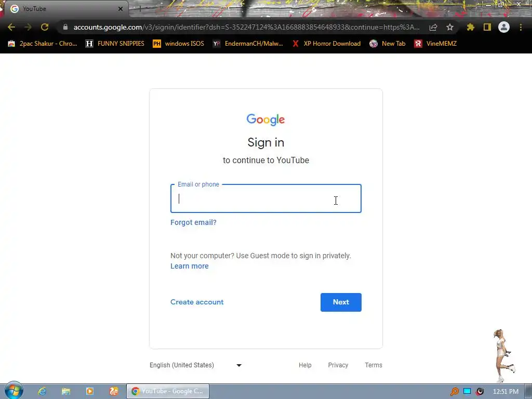Click the magnifier tray icon
The width and height of the screenshot is (532, 399).
click(455, 392)
